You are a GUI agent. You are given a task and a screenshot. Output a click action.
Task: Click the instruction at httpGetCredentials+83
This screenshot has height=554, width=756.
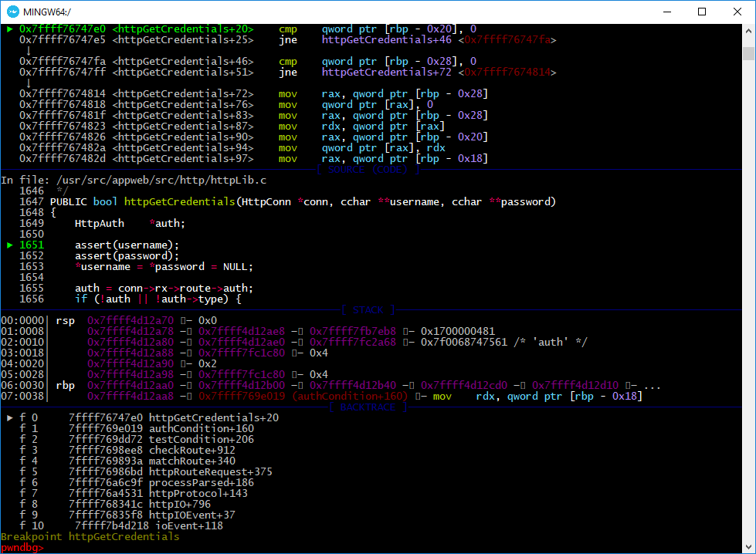tap(253, 116)
